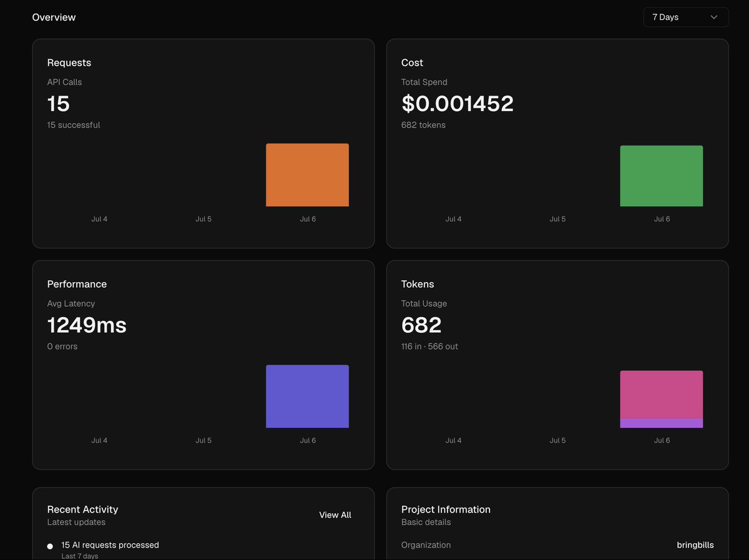Click the purple input tokens bar segment
The width and height of the screenshot is (749, 560).
pyautogui.click(x=662, y=423)
